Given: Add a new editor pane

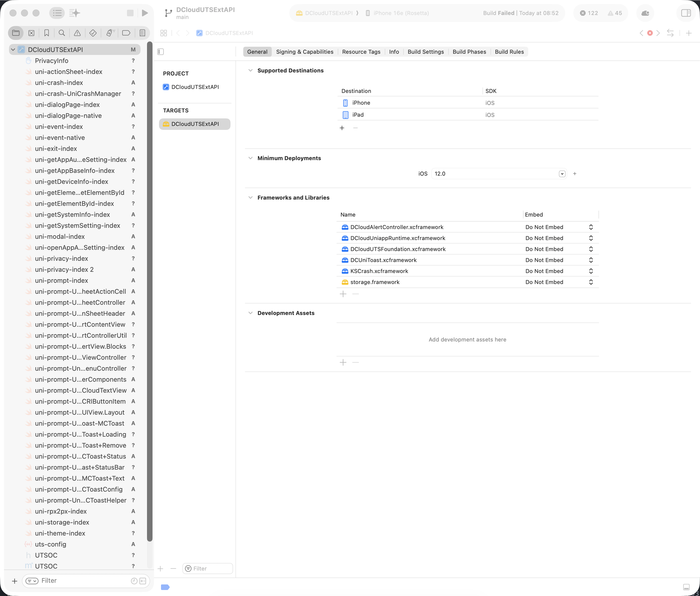Looking at the screenshot, I should coord(688,33).
